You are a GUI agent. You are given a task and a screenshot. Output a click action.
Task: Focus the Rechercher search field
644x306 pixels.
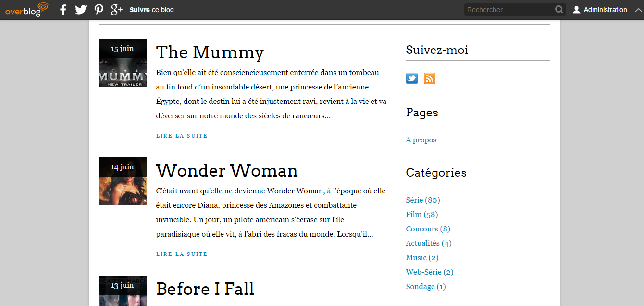pyautogui.click(x=508, y=10)
